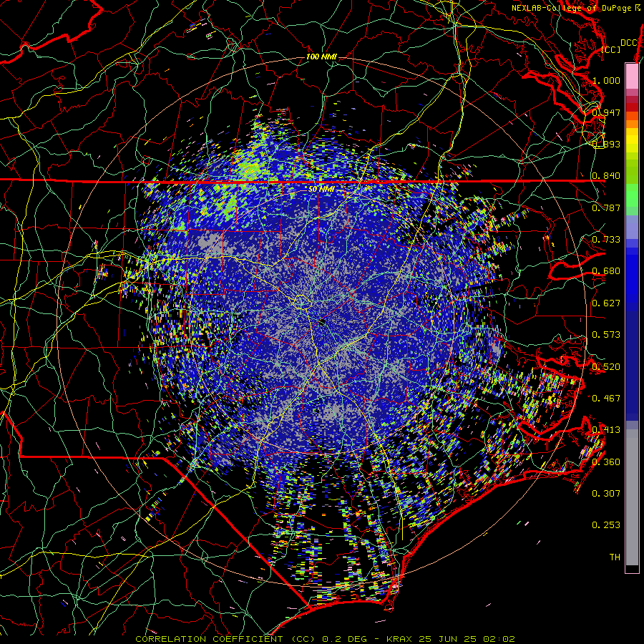Select the DCC product label
The width and height of the screenshot is (644, 644).
(629, 43)
